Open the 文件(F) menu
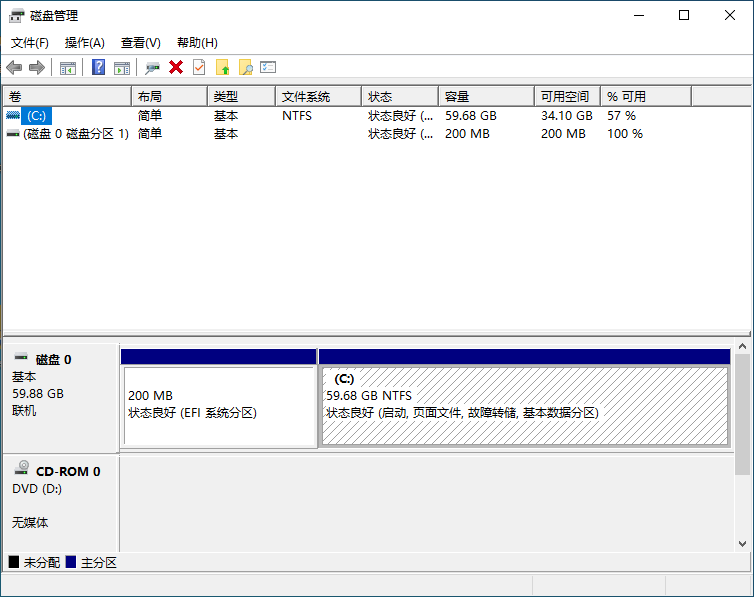 (x=30, y=43)
